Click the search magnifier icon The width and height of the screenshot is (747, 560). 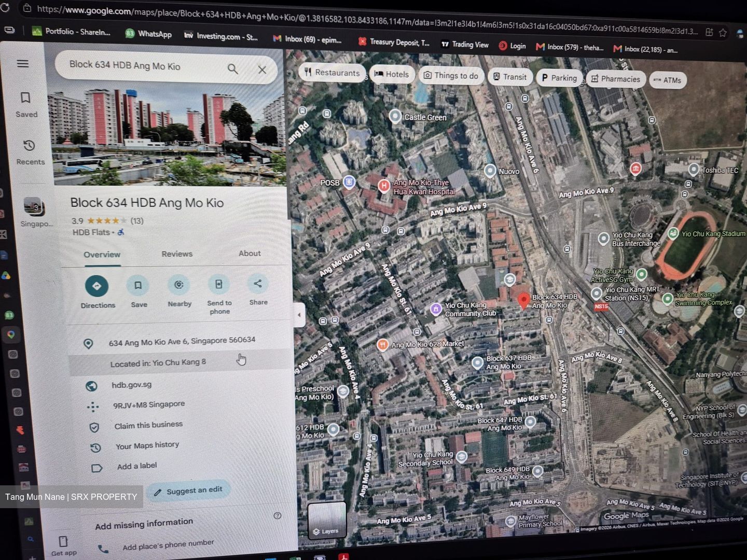[233, 69]
